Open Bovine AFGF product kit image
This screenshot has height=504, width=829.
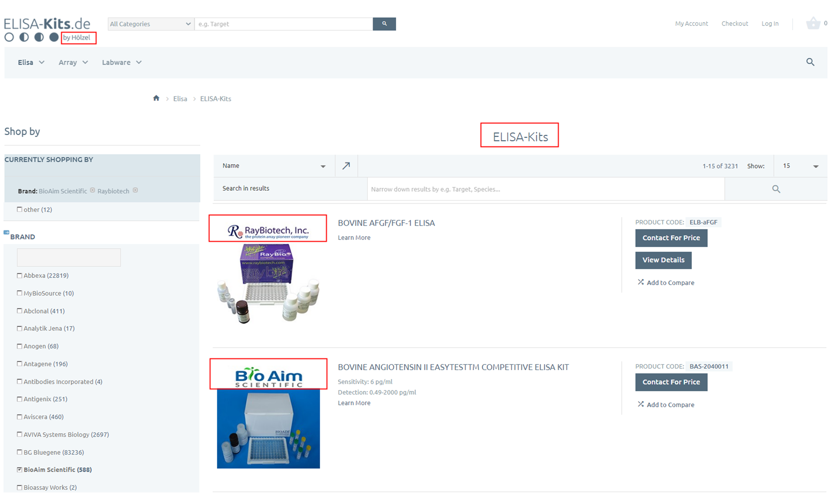(x=268, y=284)
